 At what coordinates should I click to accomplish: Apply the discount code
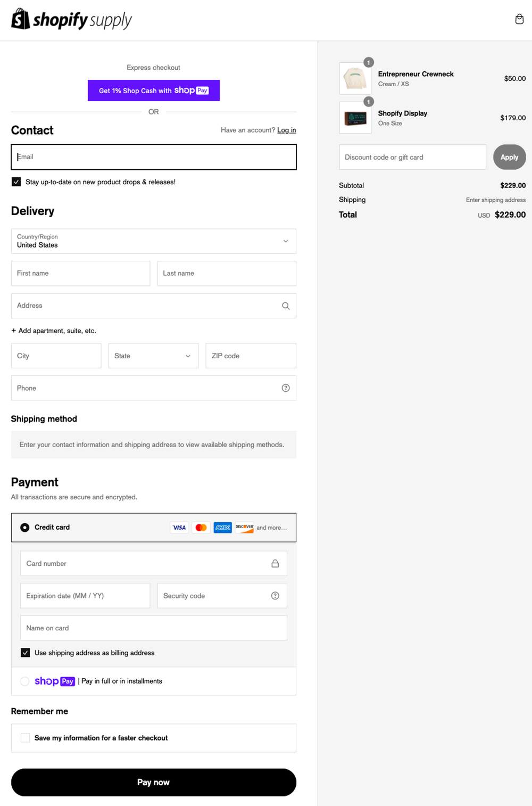click(509, 157)
